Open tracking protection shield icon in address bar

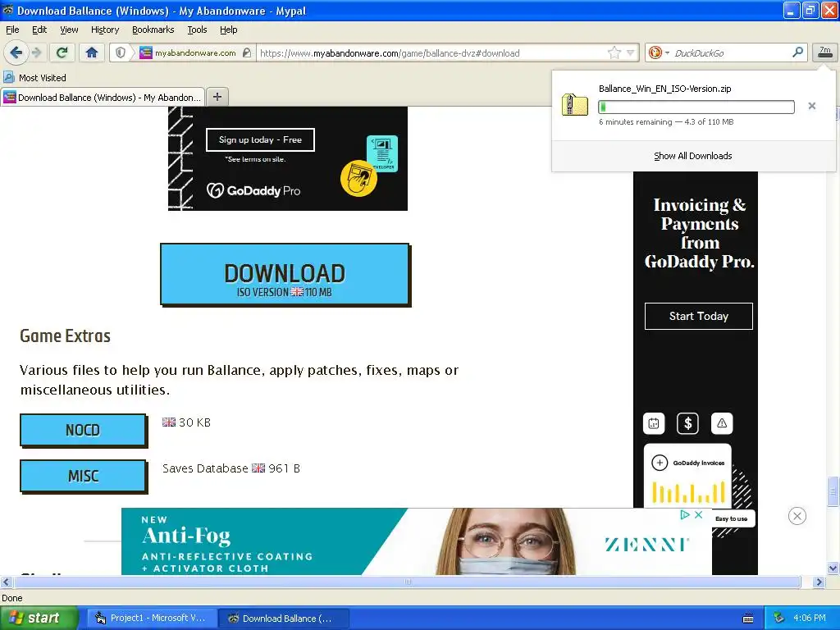pyautogui.click(x=121, y=52)
